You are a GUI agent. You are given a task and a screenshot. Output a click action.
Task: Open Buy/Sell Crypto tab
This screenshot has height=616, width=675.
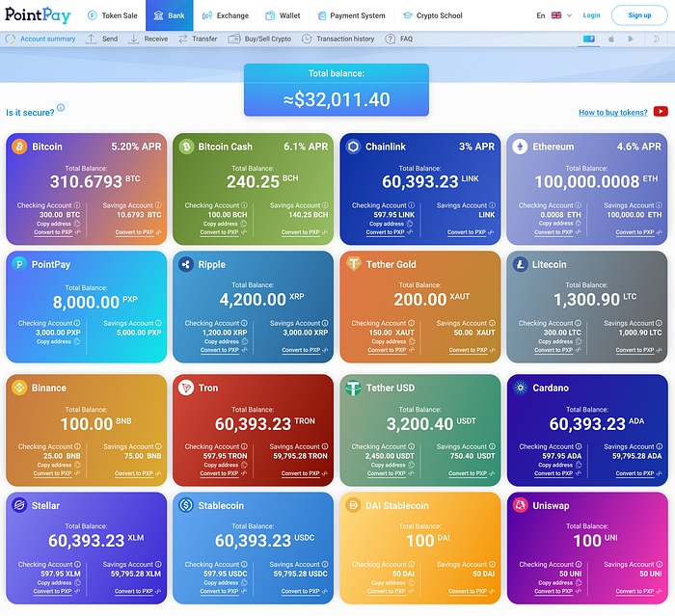259,39
